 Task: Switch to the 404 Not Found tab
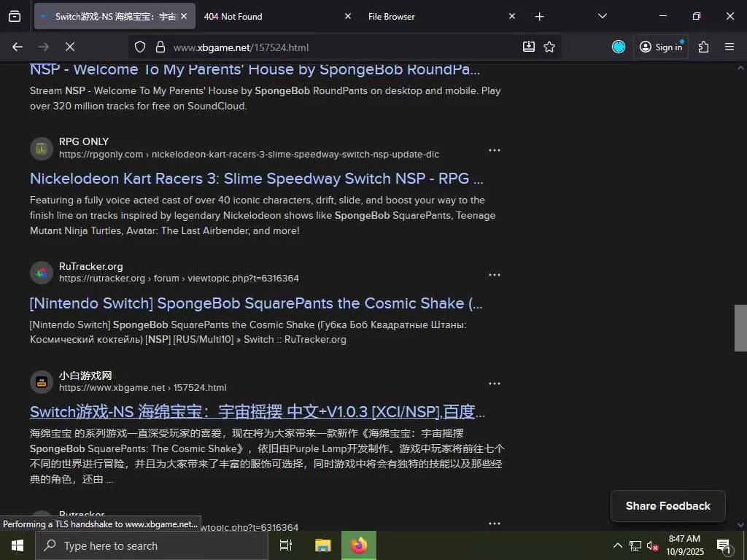click(233, 17)
